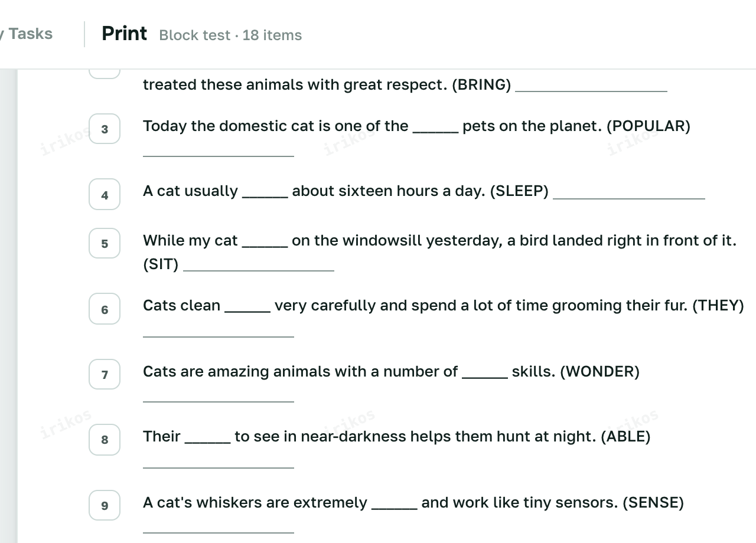Click the question 9 number badge
756x543 pixels.
pyautogui.click(x=105, y=505)
